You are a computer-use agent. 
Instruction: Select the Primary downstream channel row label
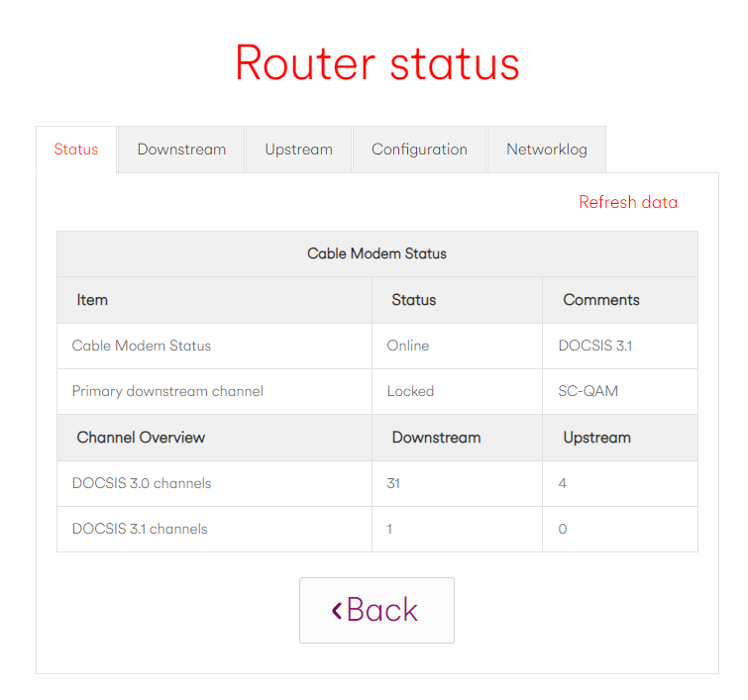[x=167, y=391]
